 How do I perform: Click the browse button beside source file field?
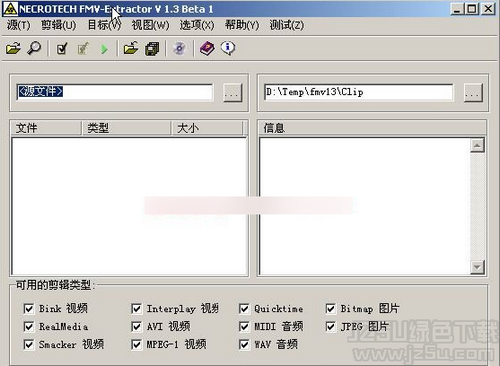[x=232, y=92]
